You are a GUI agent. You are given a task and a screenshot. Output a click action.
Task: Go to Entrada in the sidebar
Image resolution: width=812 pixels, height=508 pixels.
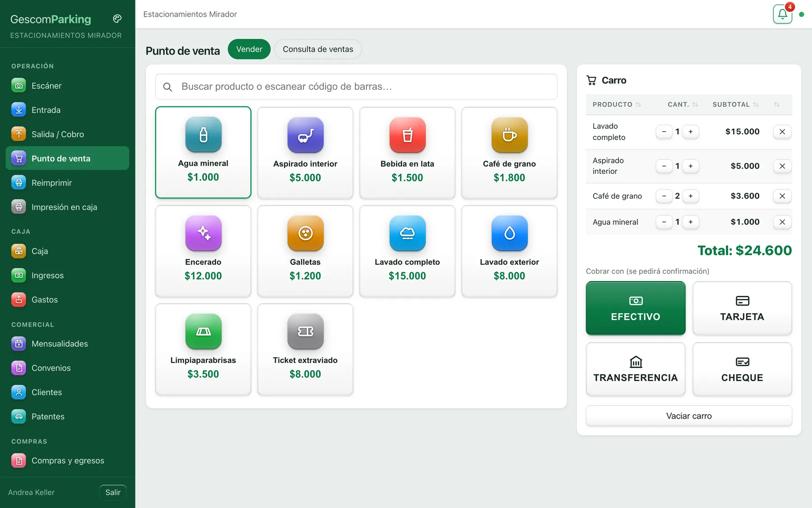coord(67,110)
